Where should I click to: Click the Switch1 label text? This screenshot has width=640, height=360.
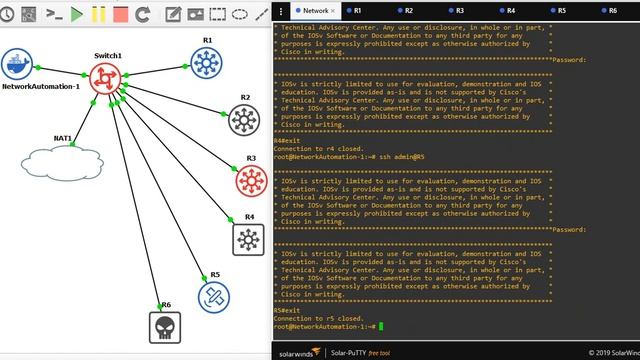point(108,56)
